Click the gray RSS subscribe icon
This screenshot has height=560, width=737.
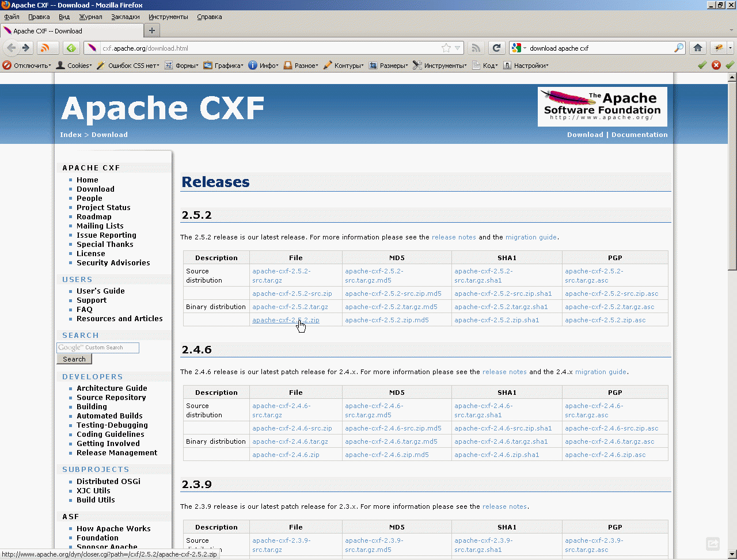(476, 48)
